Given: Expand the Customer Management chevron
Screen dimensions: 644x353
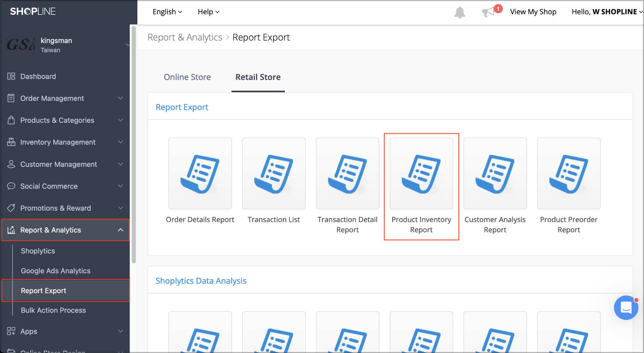Looking at the screenshot, I should point(120,164).
